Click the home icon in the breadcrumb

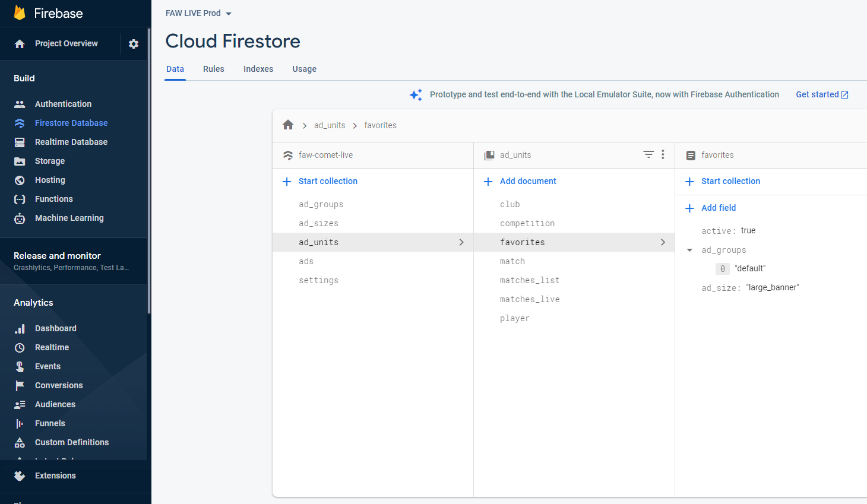coord(288,125)
